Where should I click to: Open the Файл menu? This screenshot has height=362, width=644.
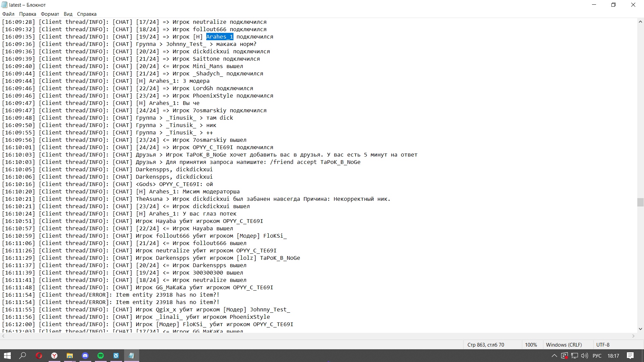[8, 14]
